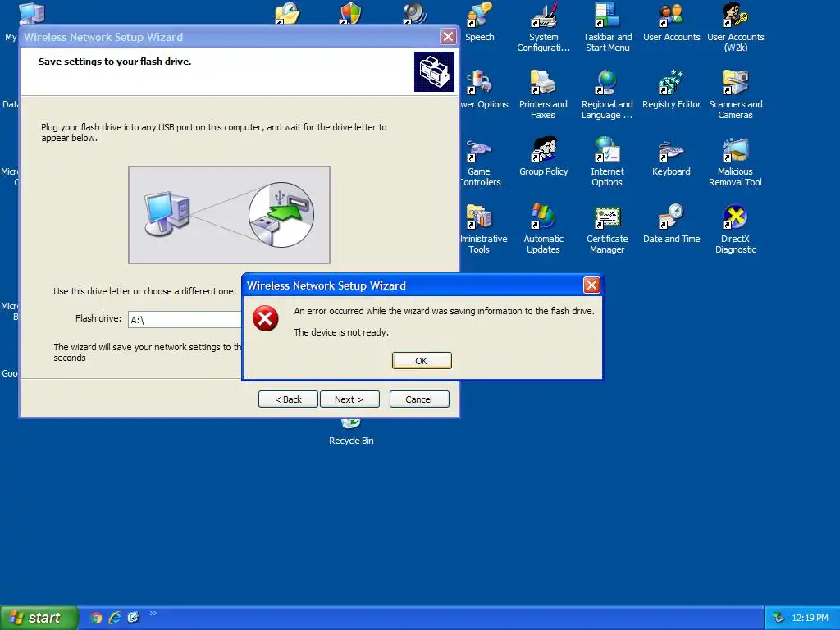Open Certificate Manager shortcut
Image resolution: width=840 pixels, height=630 pixels.
pyautogui.click(x=607, y=229)
